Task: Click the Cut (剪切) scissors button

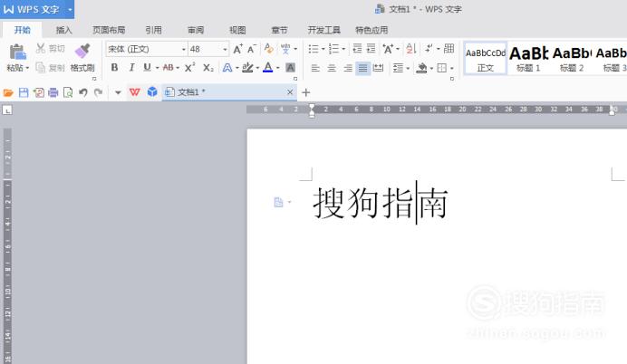Action: pyautogui.click(x=50, y=48)
